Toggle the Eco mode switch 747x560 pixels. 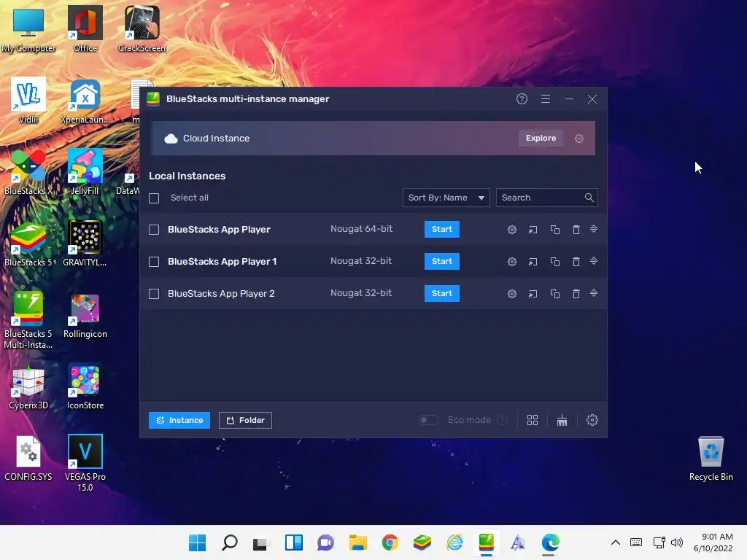coord(428,420)
